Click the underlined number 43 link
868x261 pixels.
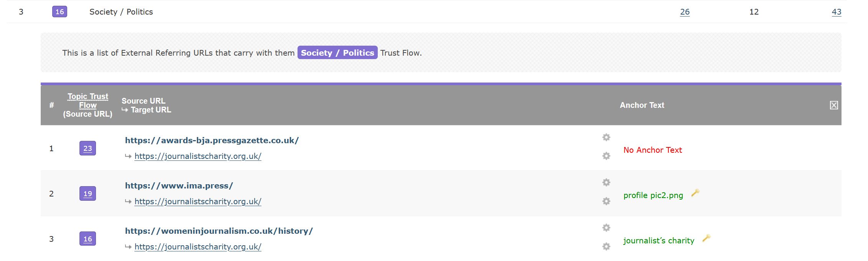point(837,12)
